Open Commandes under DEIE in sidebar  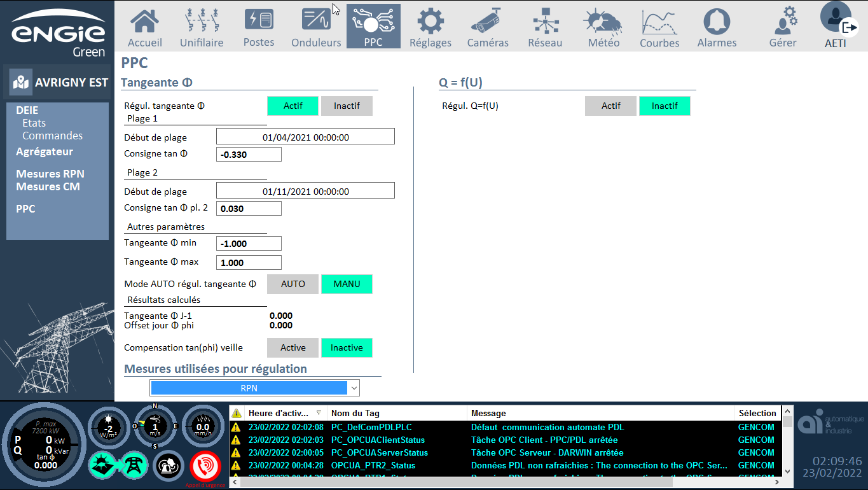coord(52,136)
